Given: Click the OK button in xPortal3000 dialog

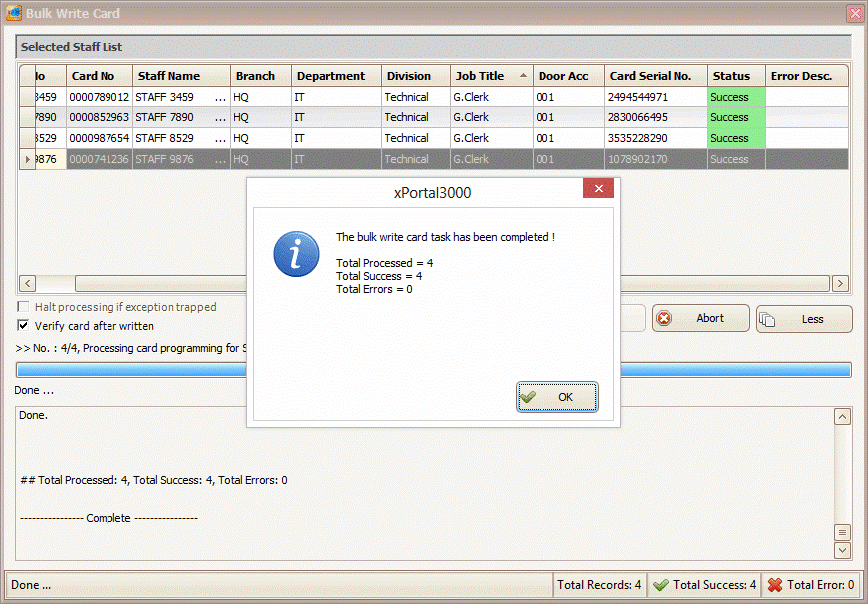Looking at the screenshot, I should (557, 397).
